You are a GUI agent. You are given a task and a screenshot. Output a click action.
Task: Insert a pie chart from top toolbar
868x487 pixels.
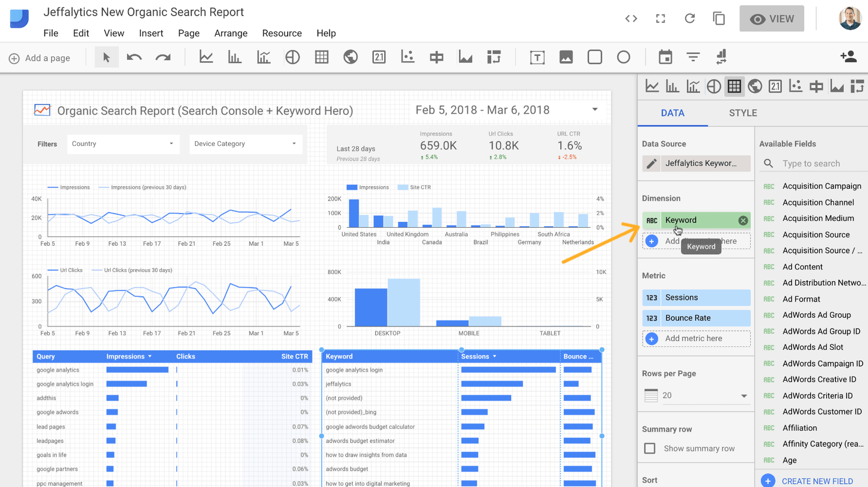[292, 57]
